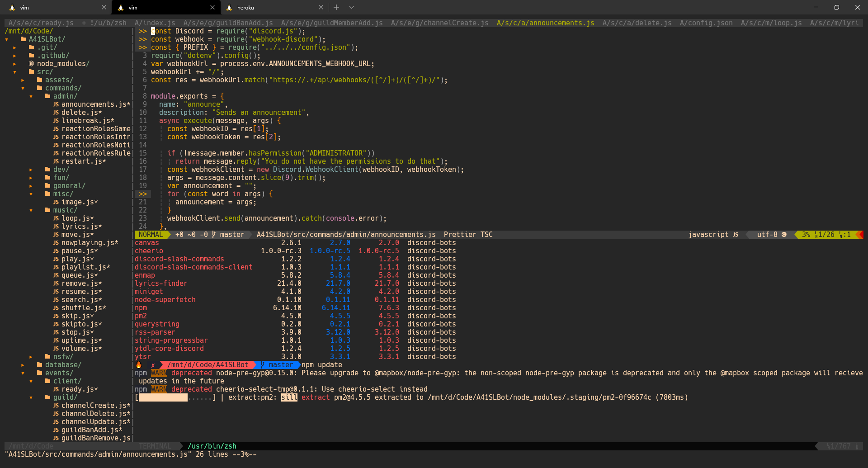Collapse the src/ folder arrow
868x468 pixels.
(x=15, y=72)
